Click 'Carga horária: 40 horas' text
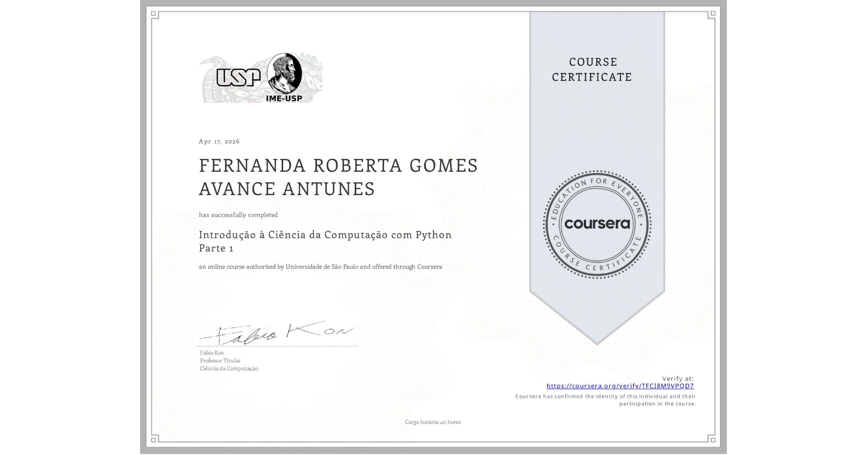This screenshot has height=455, width=868. pyautogui.click(x=433, y=422)
